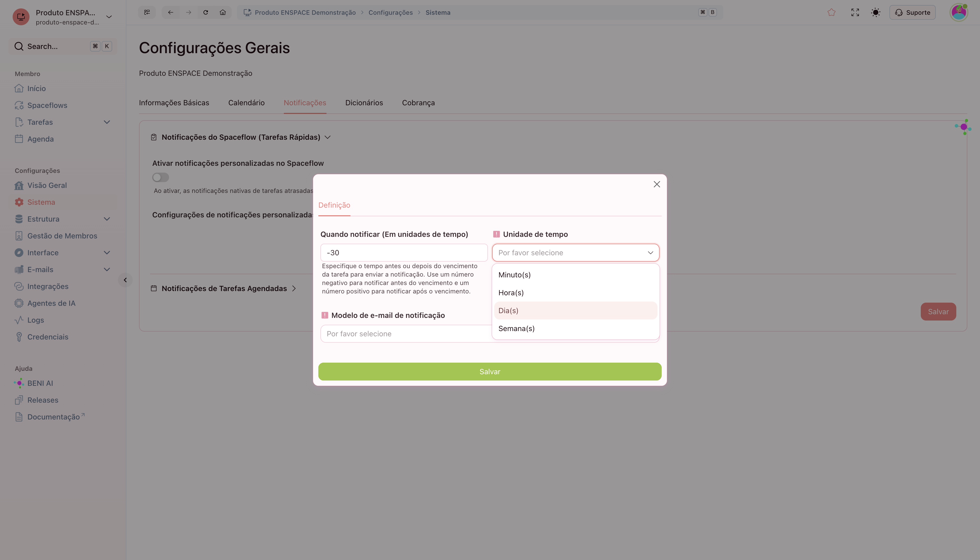The image size is (980, 560).
Task: Collapse Notificações do Spaceflow section
Action: (240, 137)
